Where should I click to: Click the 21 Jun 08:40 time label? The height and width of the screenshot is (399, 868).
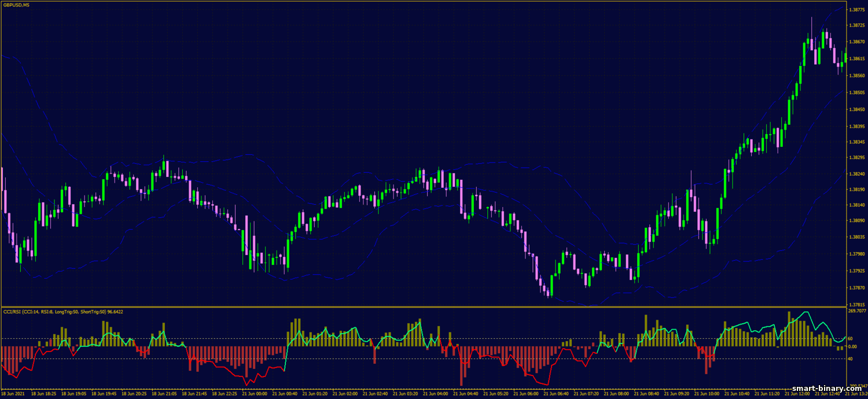coord(646,394)
